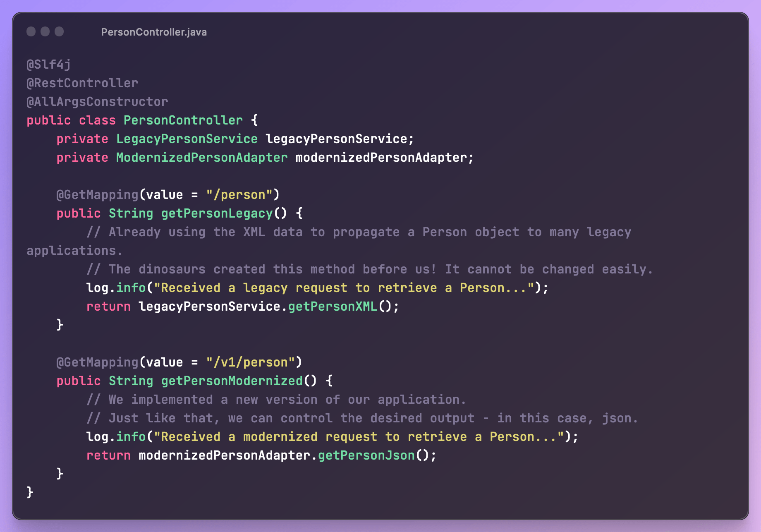The width and height of the screenshot is (761, 532).
Task: Click the PersonController.java title
Action: tap(154, 32)
